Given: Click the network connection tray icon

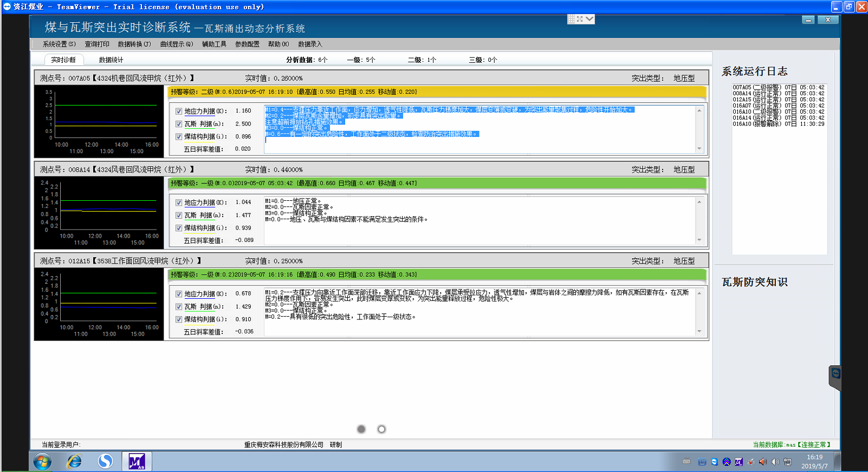Looking at the screenshot, I should coord(787,462).
